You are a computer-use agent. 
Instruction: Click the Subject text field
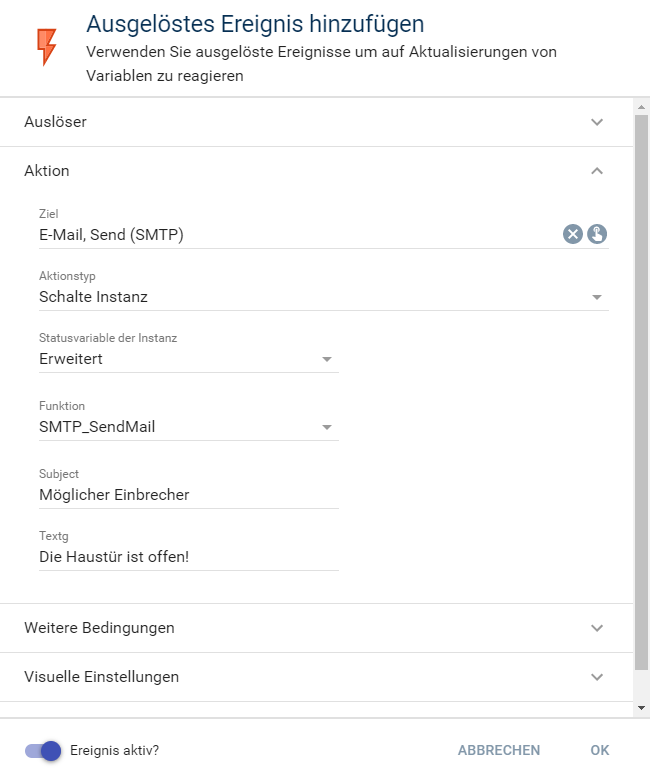pos(188,494)
